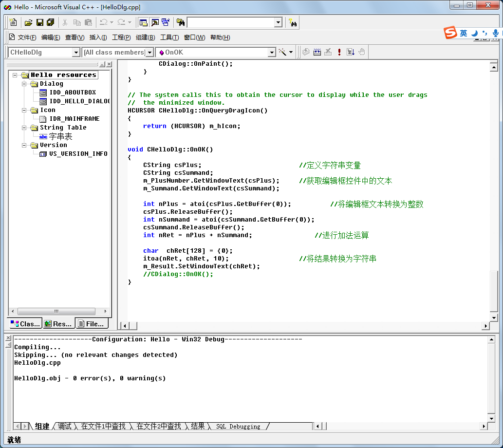Click the Paste clipboard icon
503x448 pixels.
click(x=88, y=22)
